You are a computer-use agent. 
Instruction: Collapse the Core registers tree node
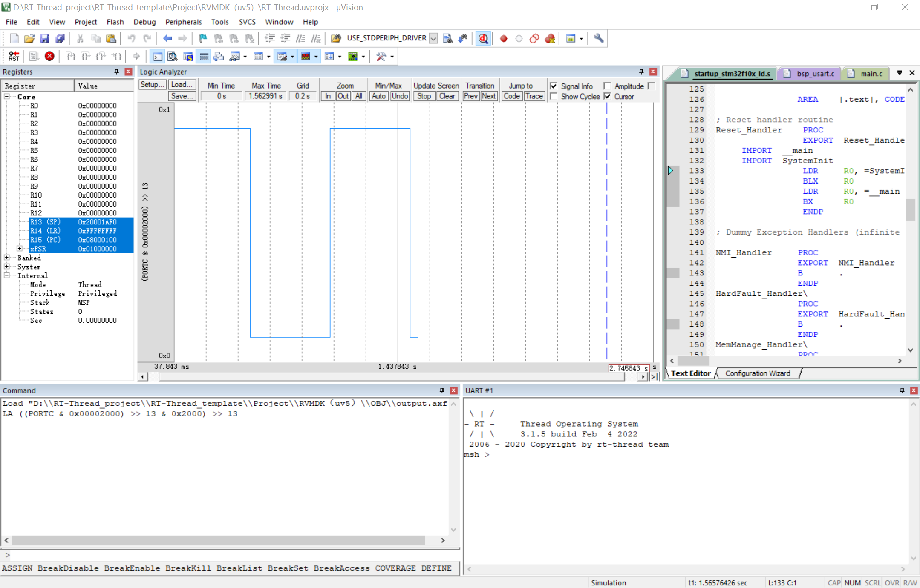(7, 97)
